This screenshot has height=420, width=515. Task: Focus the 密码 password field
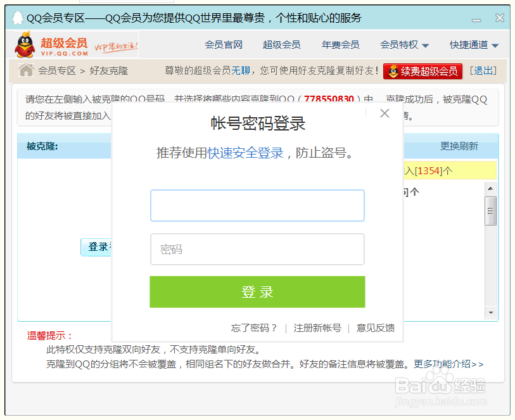click(257, 249)
